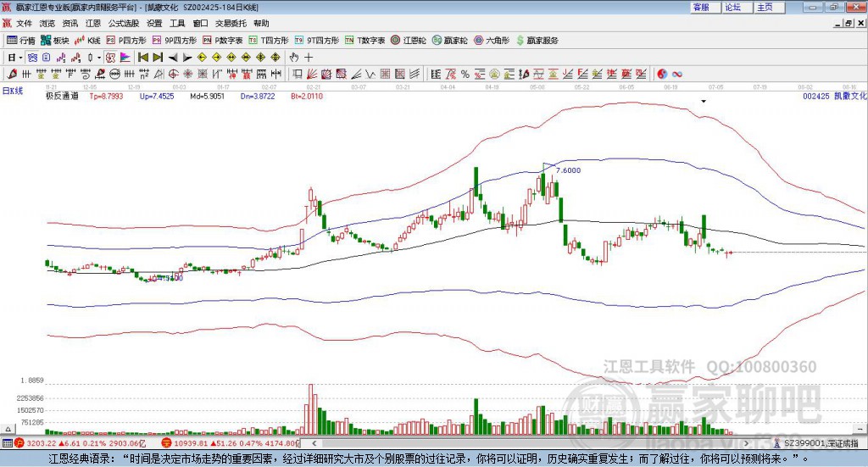This screenshot has height=467, width=868.
Task: Open the 窗口 menu
Action: point(200,23)
